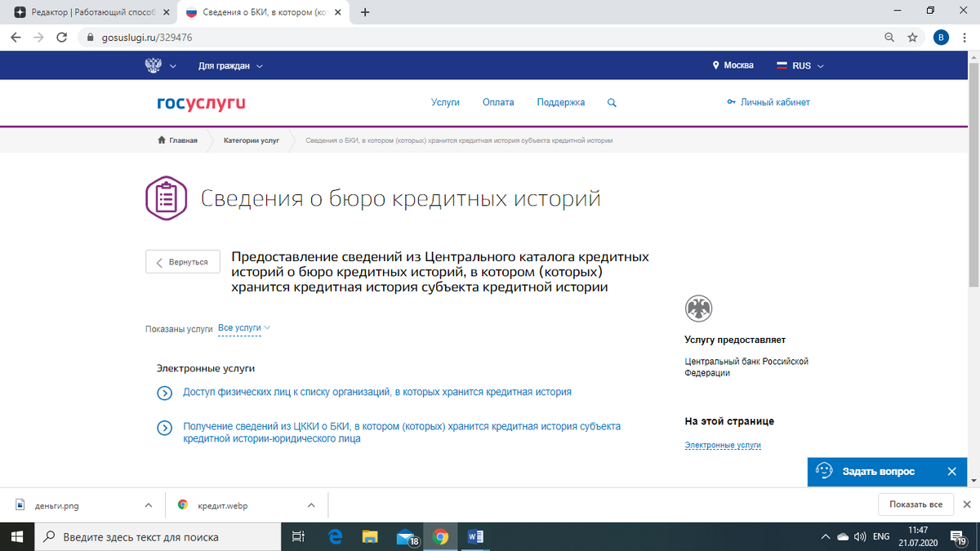The height and width of the screenshot is (551, 980).
Task: Open Windows Start menu
Action: pos(17,537)
